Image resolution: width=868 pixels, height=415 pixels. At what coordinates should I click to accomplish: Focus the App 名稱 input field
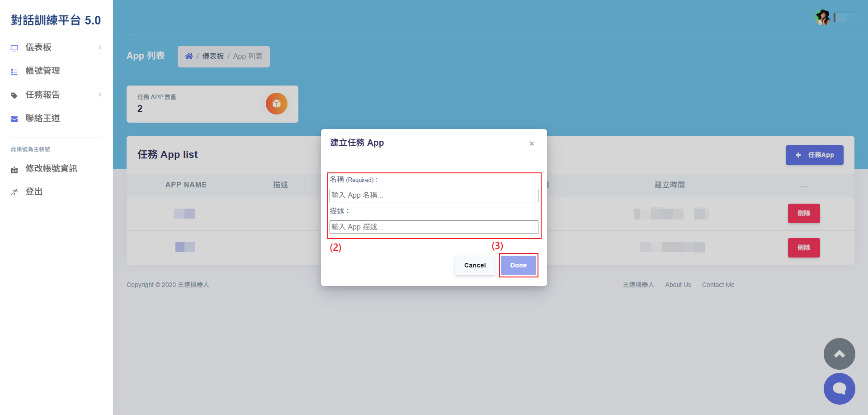(434, 196)
